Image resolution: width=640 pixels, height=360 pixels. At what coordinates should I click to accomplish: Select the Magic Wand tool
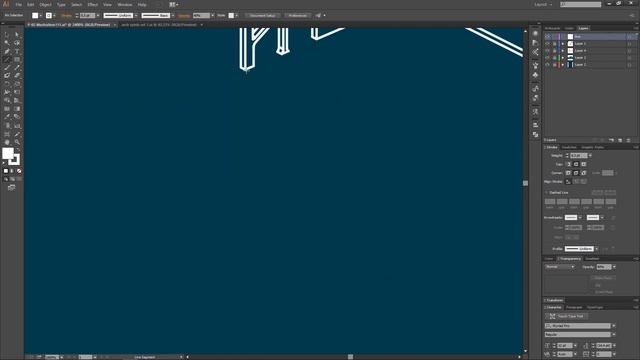coord(7,43)
